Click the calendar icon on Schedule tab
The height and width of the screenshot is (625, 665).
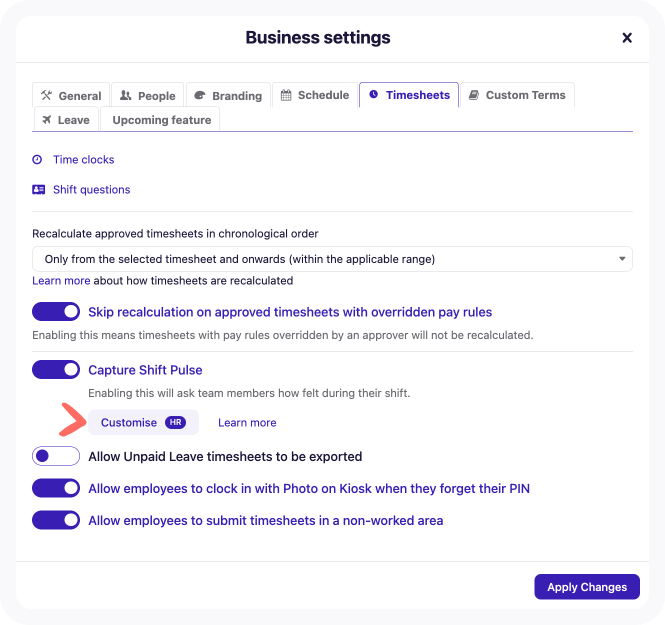286,95
